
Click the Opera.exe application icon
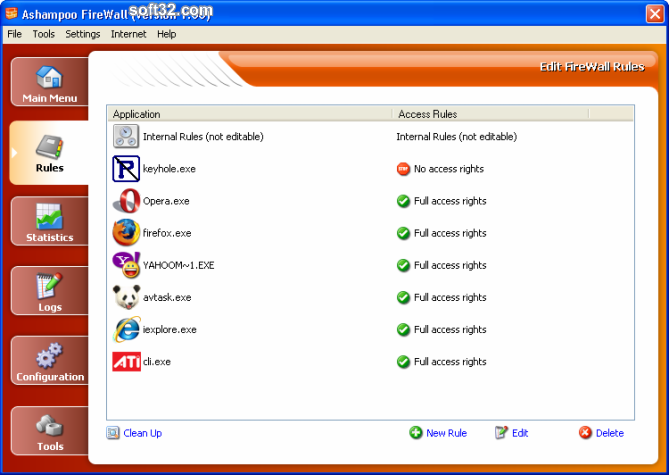pos(126,201)
